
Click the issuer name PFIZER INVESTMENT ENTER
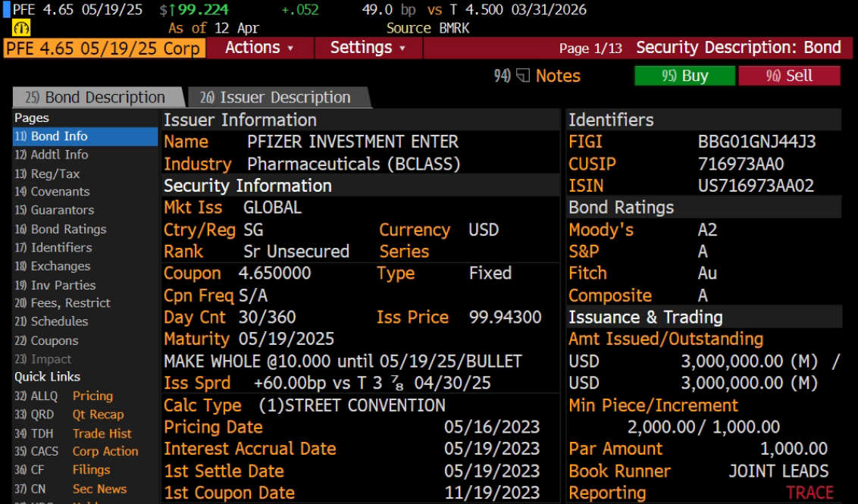click(x=353, y=142)
